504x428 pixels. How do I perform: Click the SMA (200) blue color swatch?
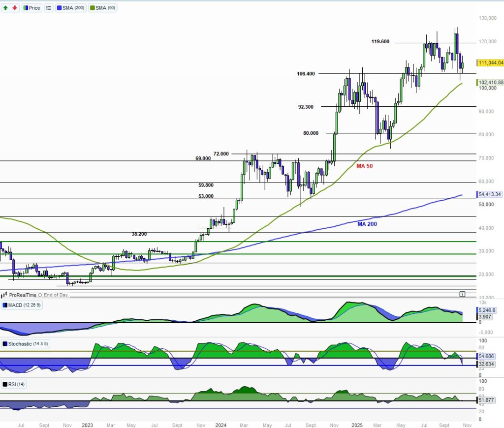coord(61,8)
